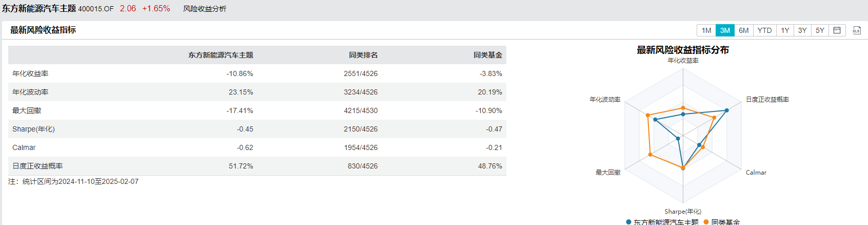Choose the 1Y time range
Image resolution: width=868 pixels, height=225 pixels.
tap(785, 30)
